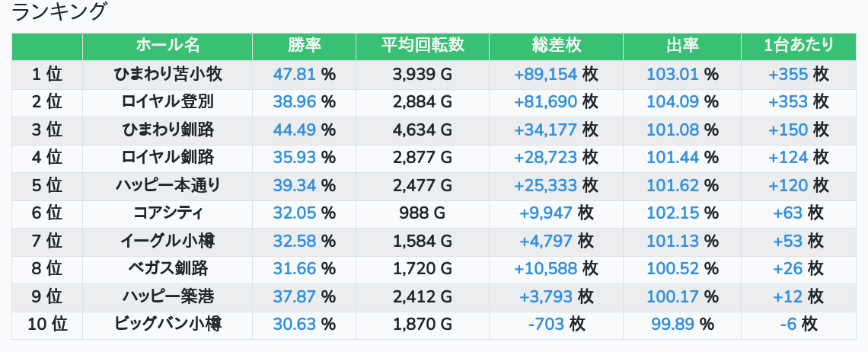Screen dimensions: 868x352
Task: Click the 平均回転数 column header
Action: 423,46
